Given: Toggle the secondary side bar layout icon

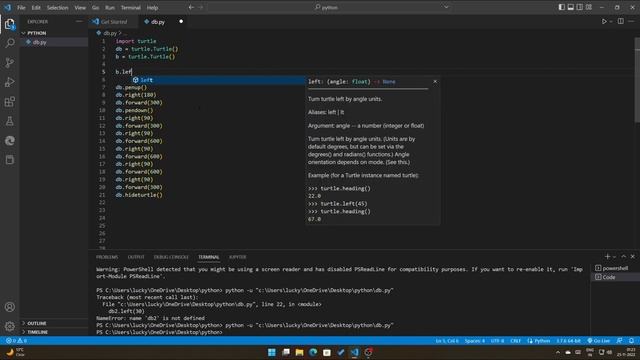Looking at the screenshot, I should coord(580,7).
